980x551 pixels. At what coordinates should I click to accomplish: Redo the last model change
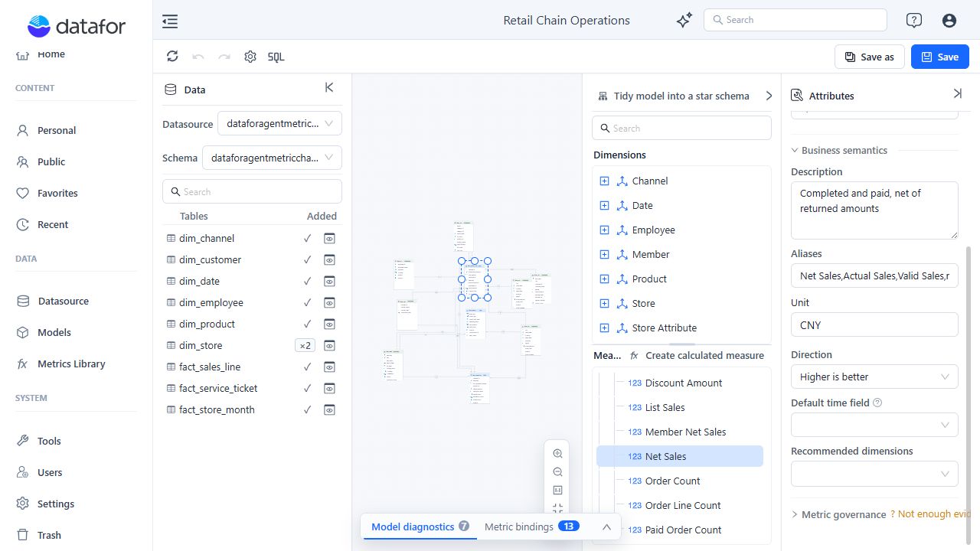[224, 57]
